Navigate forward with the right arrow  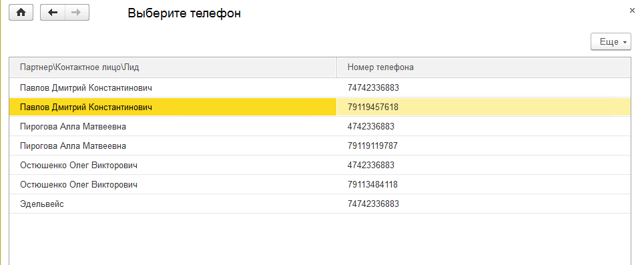pyautogui.click(x=76, y=13)
